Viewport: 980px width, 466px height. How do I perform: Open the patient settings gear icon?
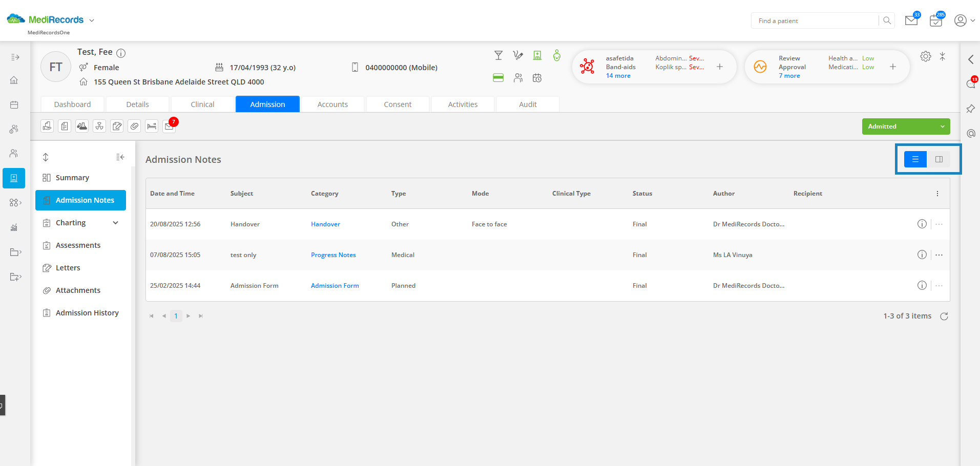pyautogui.click(x=925, y=57)
